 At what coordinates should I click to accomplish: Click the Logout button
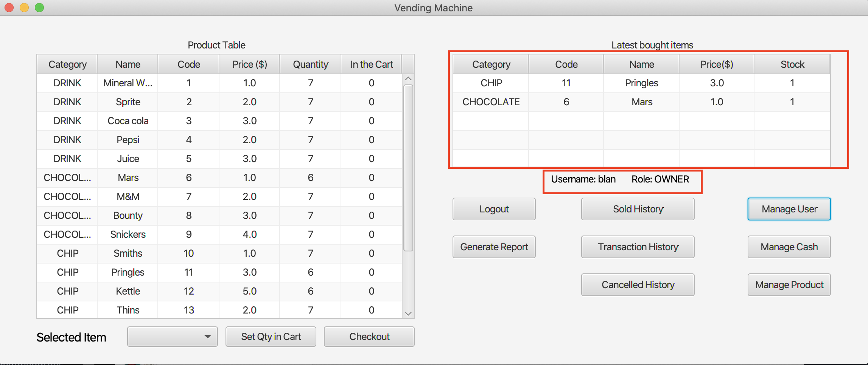(494, 209)
